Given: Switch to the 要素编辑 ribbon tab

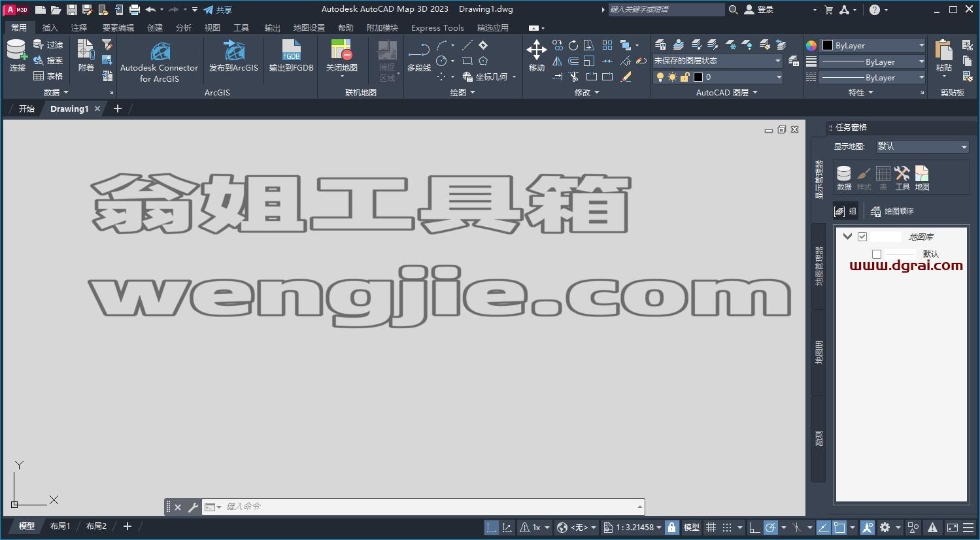Looking at the screenshot, I should pos(118,27).
